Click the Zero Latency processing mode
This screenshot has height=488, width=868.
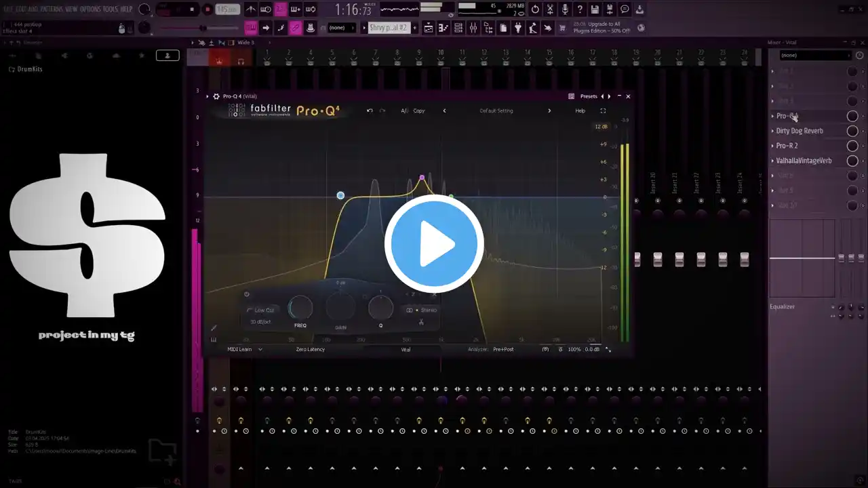coord(311,349)
